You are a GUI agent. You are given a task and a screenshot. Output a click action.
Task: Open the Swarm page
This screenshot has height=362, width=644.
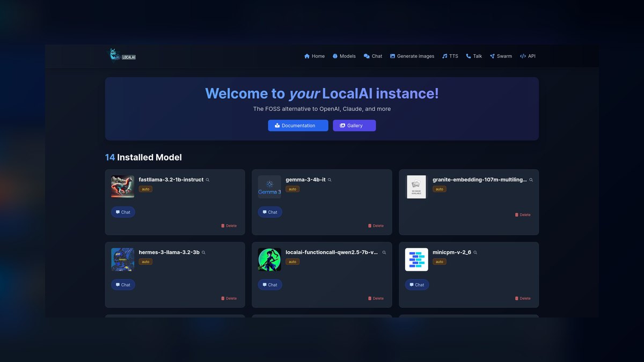tap(501, 56)
